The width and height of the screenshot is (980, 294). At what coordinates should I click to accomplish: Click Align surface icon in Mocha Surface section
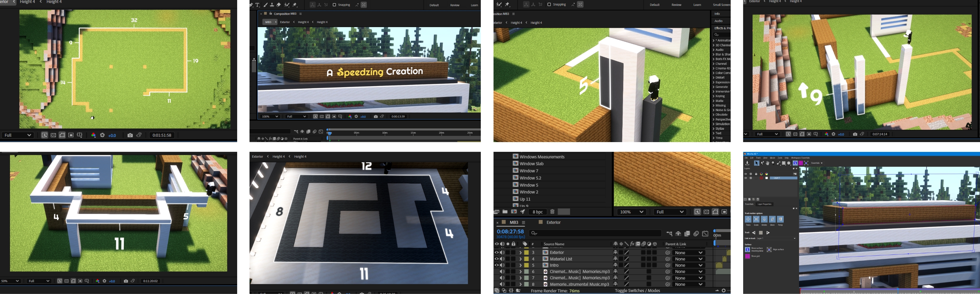pos(769,250)
